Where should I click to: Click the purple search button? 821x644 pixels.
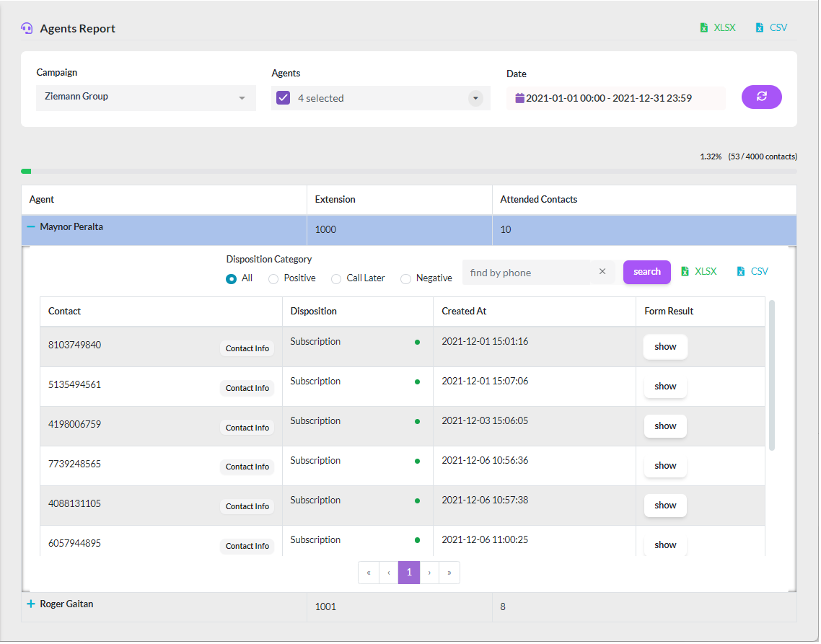[x=646, y=273]
